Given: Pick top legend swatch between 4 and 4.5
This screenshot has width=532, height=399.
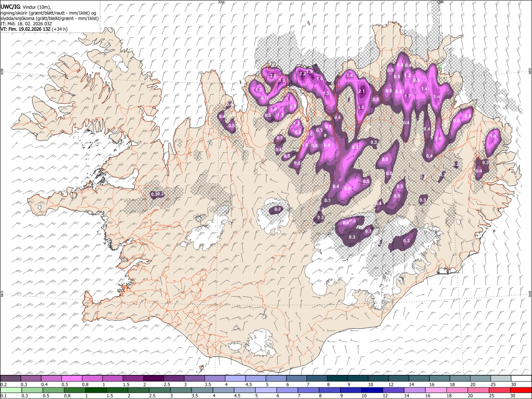Looking at the screenshot, I should pos(235,379).
